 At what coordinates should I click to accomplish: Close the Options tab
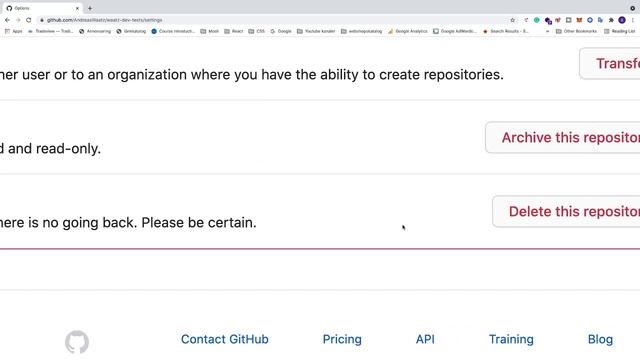pyautogui.click(x=77, y=8)
